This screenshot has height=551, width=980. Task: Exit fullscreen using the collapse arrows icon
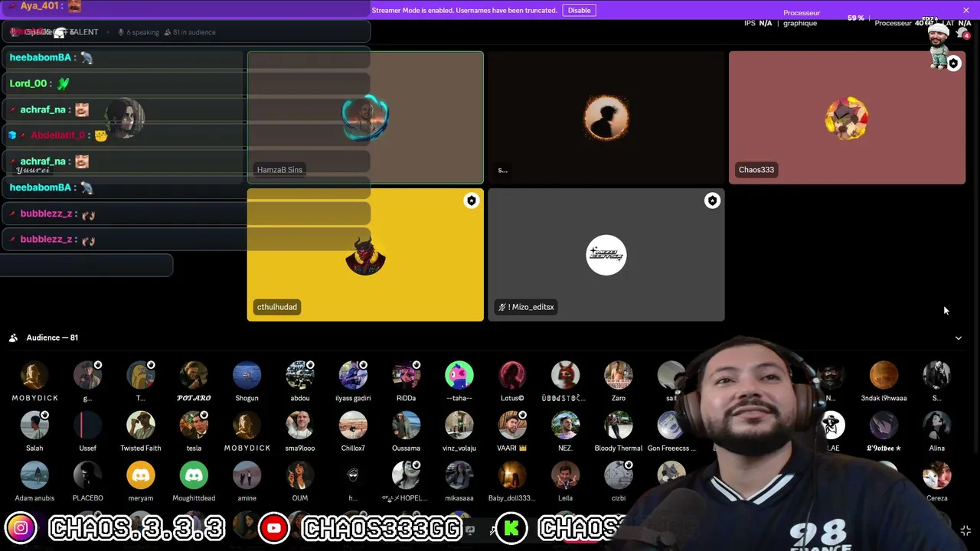(x=965, y=530)
